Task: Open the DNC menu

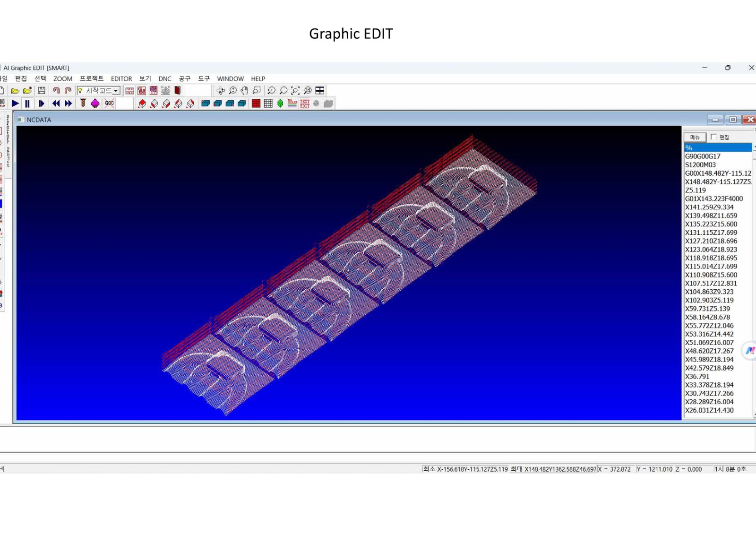Action: tap(165, 79)
